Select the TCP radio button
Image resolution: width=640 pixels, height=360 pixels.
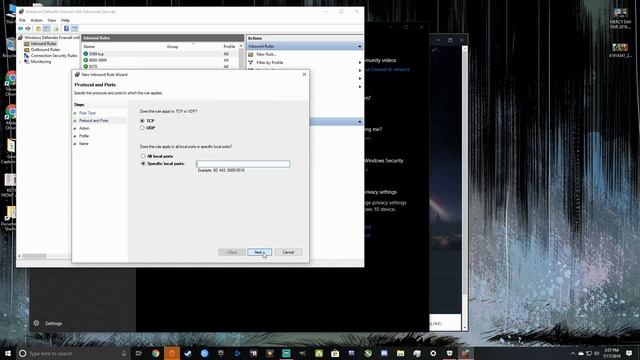142,121
